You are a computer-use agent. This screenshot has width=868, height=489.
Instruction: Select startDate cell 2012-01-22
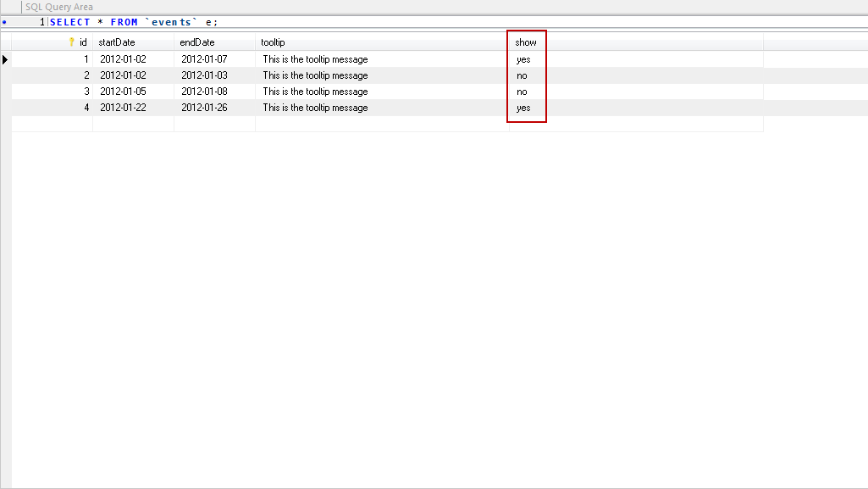pyautogui.click(x=133, y=108)
